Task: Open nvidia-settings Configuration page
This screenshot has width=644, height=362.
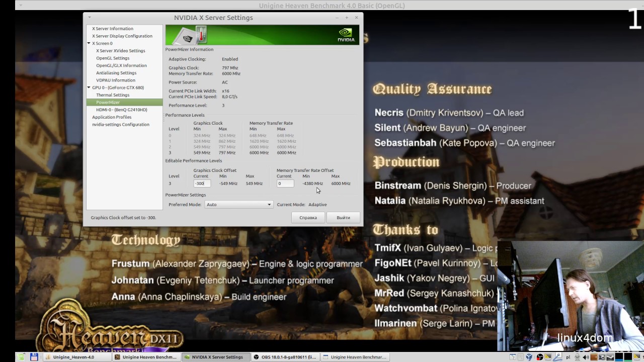Action: (121, 125)
